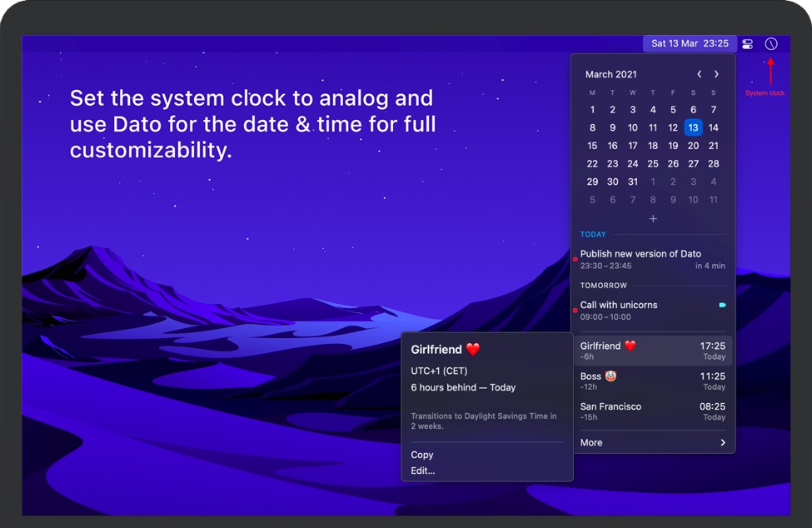
Task: Select the highlighted date 13 in the calendar
Action: coord(693,127)
